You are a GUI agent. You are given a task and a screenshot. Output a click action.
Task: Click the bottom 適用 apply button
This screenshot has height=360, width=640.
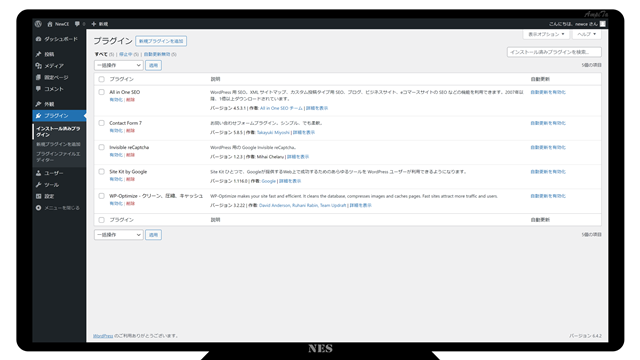(153, 235)
